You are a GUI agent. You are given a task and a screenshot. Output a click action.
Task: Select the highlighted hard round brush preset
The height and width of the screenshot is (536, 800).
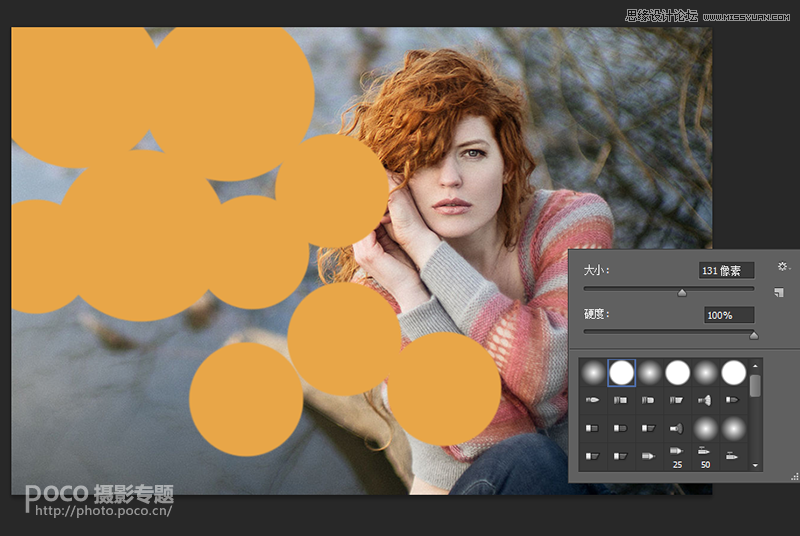point(621,372)
